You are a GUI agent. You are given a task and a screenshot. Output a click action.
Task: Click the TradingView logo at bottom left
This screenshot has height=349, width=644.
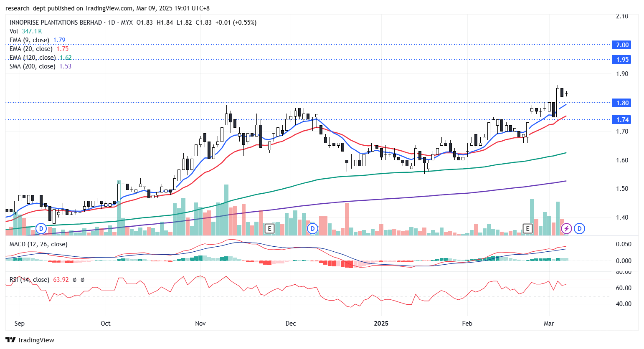pos(30,340)
